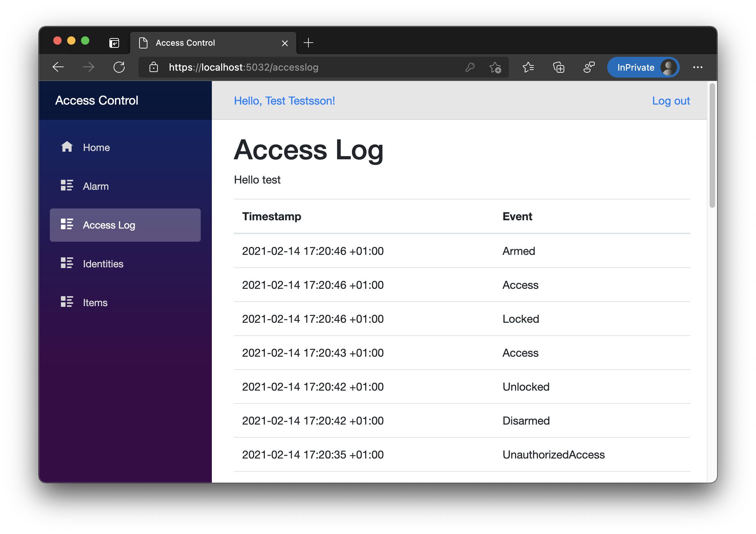Click the Home house icon in sidebar
The image size is (756, 534).
[67, 147]
